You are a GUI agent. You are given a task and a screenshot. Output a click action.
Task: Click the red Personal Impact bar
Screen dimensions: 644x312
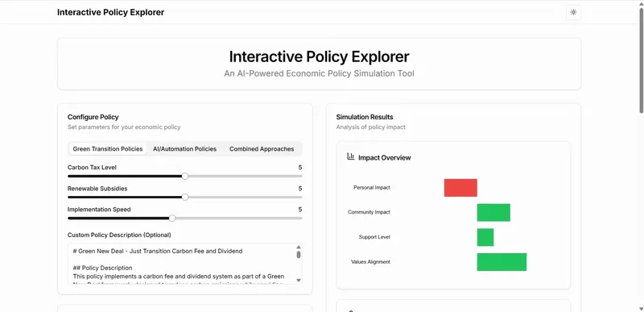point(460,188)
